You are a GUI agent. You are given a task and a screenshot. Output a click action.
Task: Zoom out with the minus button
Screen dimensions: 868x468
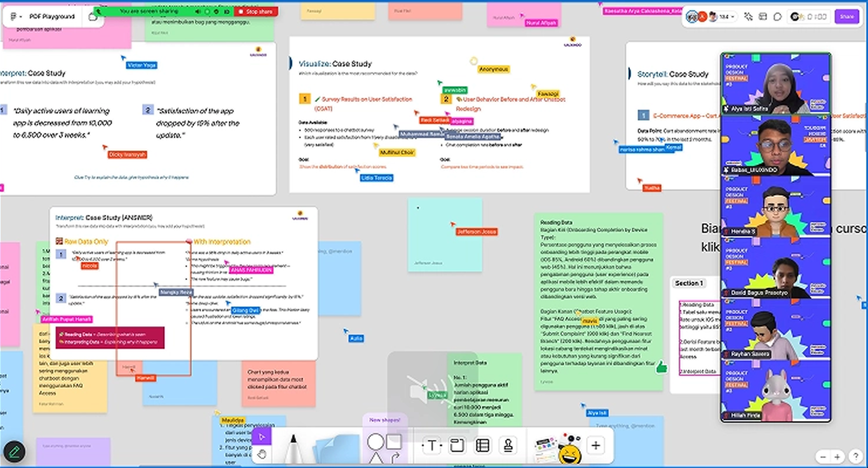[823, 457]
